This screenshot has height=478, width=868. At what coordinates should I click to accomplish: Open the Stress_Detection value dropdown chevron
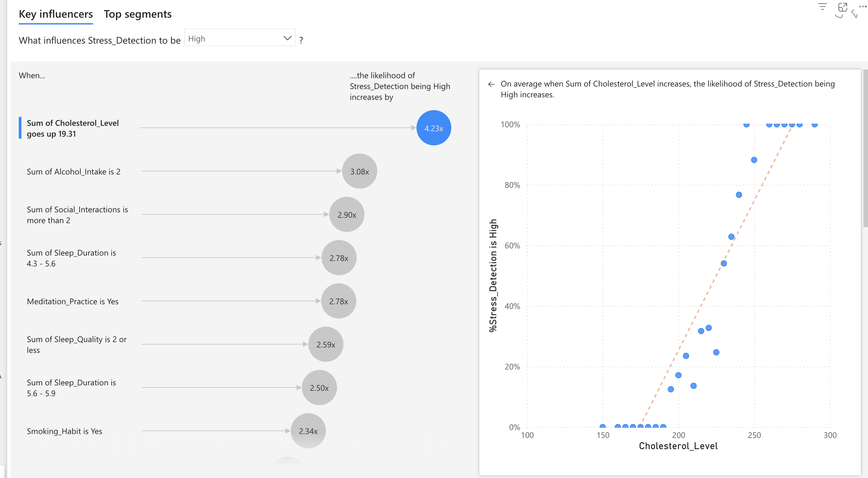coord(287,38)
